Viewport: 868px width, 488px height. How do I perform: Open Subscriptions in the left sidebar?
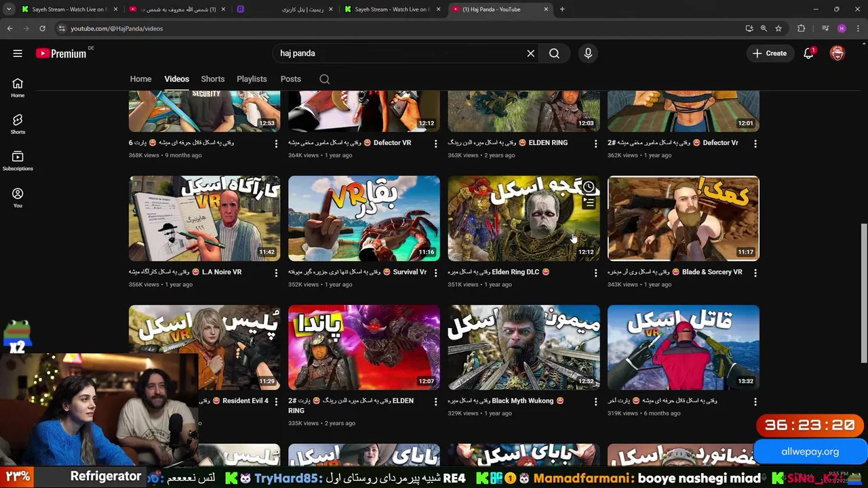18,161
